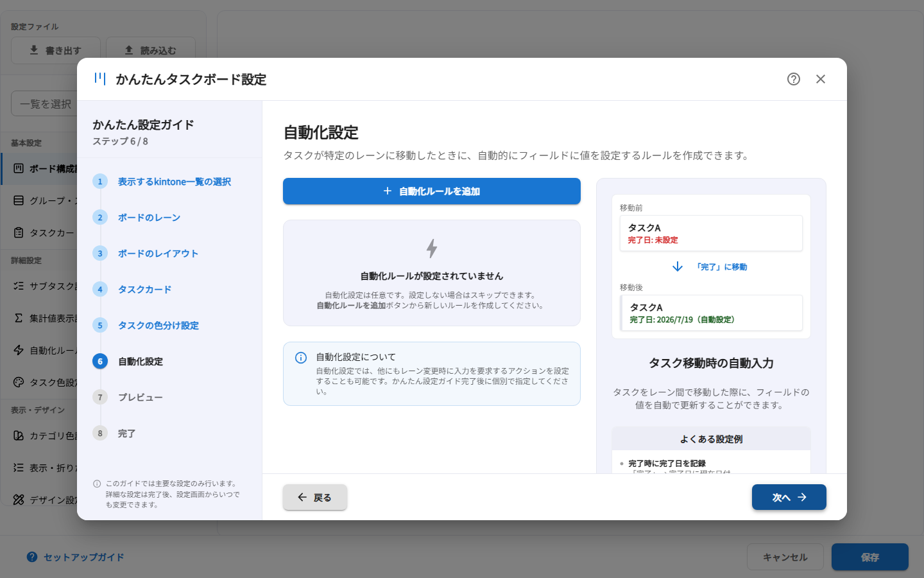Click the 保存 button in background page
This screenshot has height=578, width=924.
pyautogui.click(x=870, y=557)
